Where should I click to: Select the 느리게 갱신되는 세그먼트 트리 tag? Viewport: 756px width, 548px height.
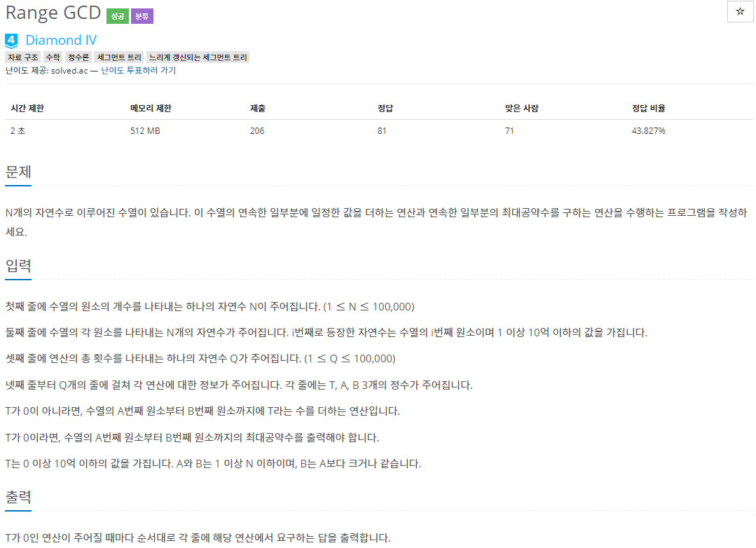[198, 57]
